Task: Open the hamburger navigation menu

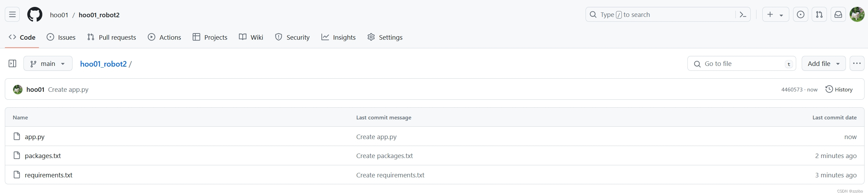Action: click(12, 14)
